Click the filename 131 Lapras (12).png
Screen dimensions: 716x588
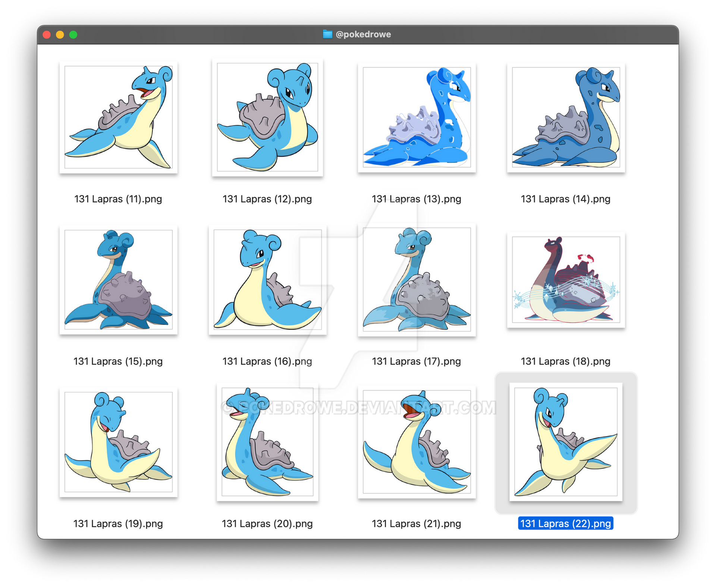pyautogui.click(x=267, y=199)
